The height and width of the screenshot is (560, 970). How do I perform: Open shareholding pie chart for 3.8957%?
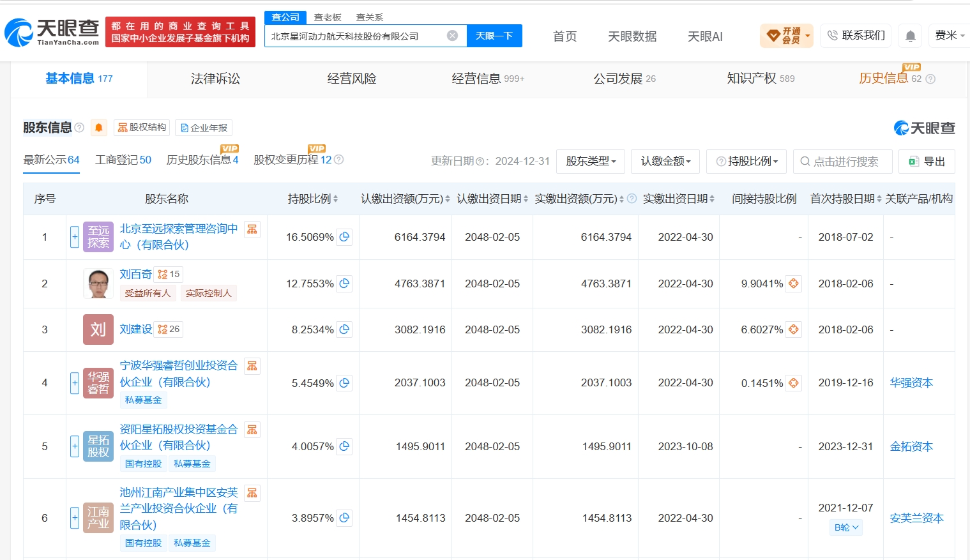pyautogui.click(x=344, y=518)
